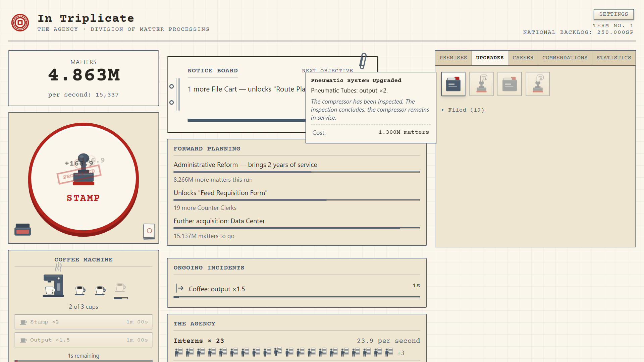Screen dimensions: 644x362
Task: Click the 'per second: 15,337' readout
Action: pos(84,95)
